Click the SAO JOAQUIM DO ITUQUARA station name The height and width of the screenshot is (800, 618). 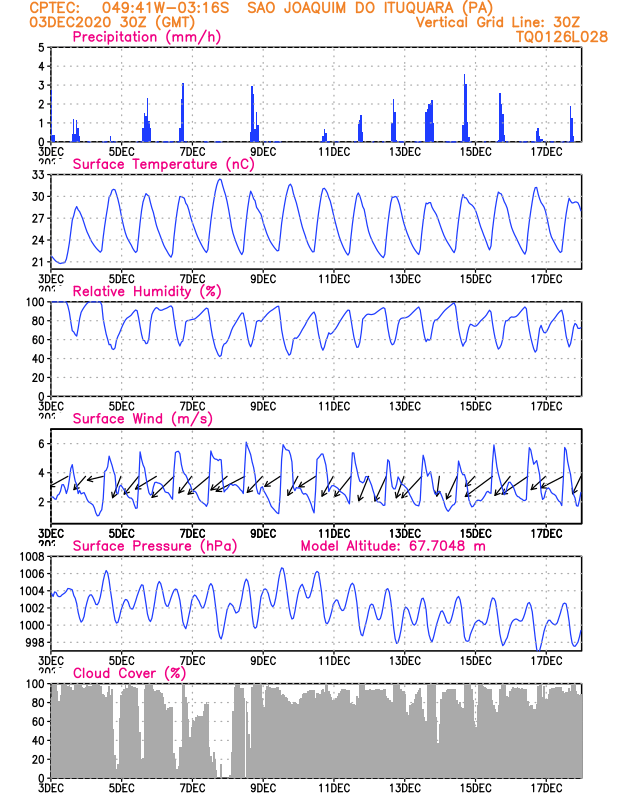point(369,8)
